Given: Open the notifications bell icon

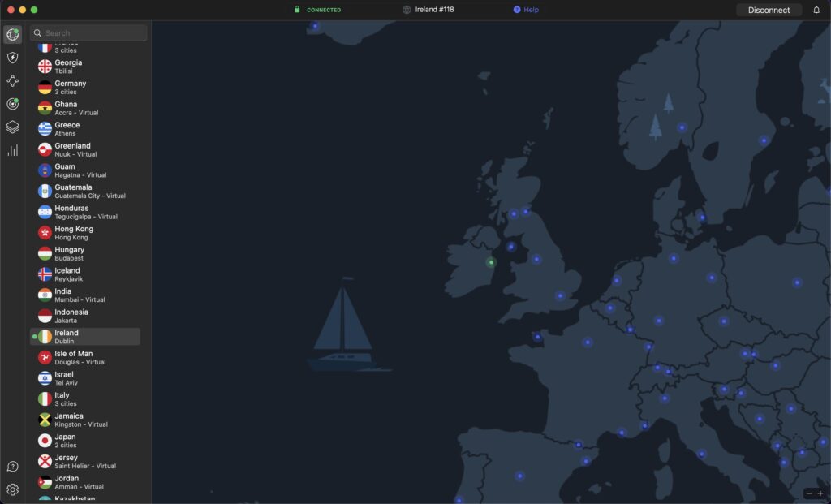Looking at the screenshot, I should coord(816,10).
